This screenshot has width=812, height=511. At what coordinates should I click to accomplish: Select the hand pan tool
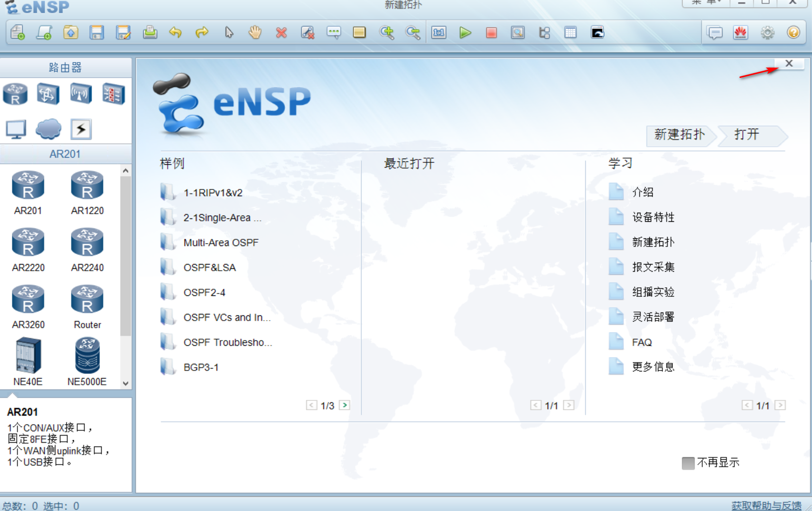pos(255,32)
